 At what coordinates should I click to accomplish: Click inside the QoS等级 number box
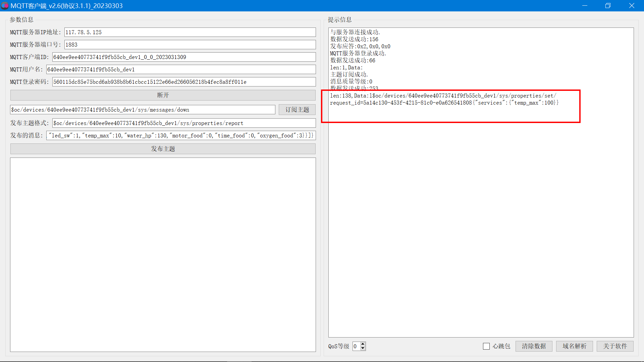click(356, 346)
